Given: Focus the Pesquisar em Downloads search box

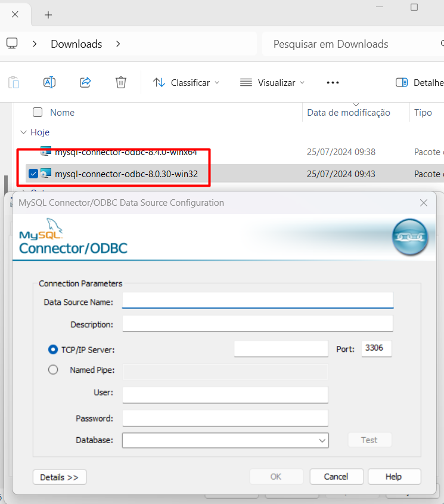Looking at the screenshot, I should tap(353, 44).
